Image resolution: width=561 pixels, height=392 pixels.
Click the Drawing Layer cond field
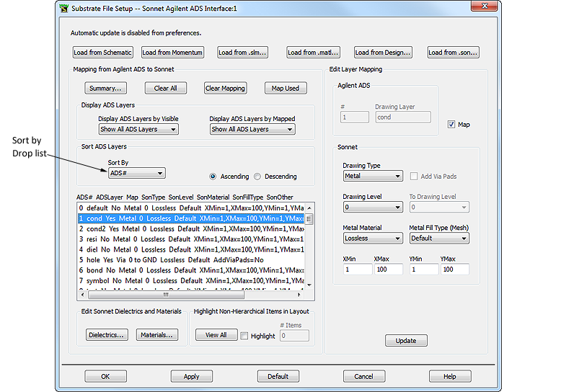click(x=403, y=117)
